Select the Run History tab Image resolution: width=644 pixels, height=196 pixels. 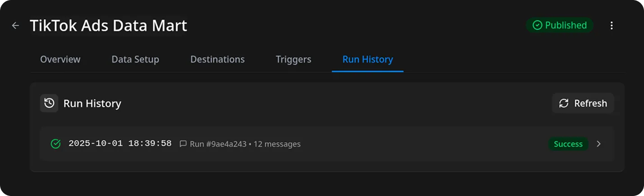click(368, 59)
